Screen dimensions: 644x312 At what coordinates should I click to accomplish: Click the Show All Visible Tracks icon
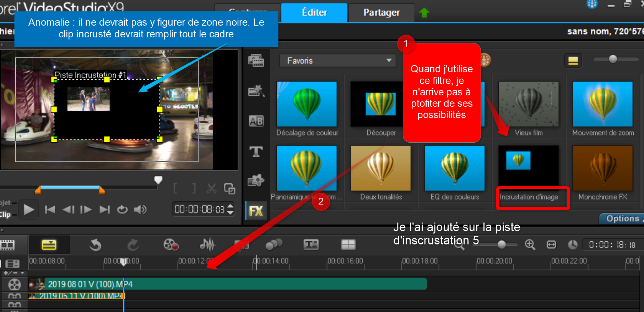tap(12, 264)
